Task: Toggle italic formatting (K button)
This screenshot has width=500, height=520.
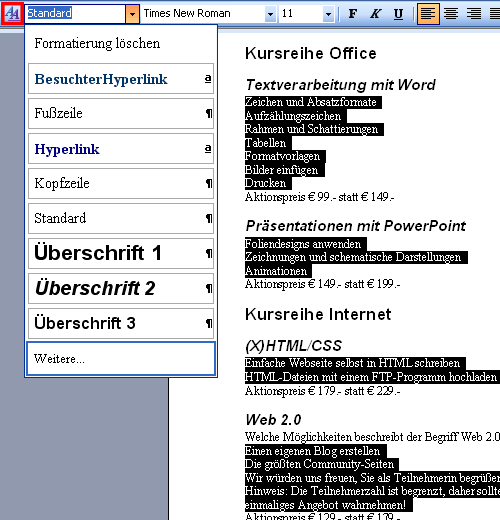Action: [x=375, y=14]
